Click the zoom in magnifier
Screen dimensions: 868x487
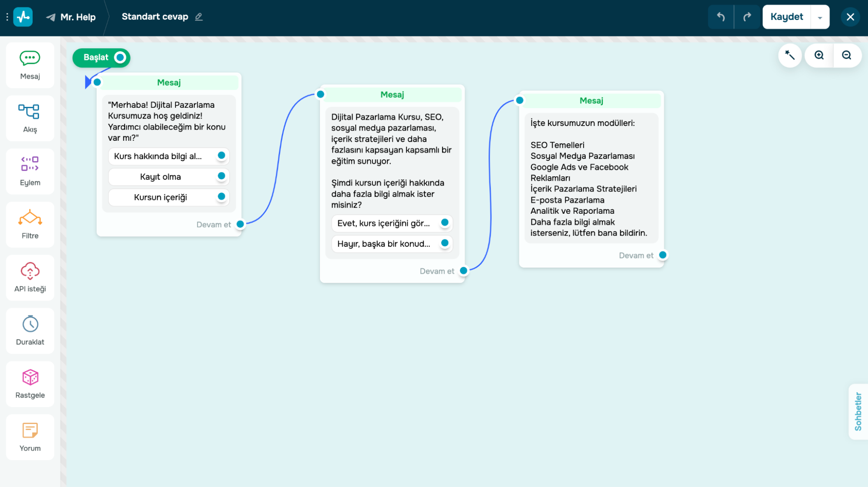[x=819, y=55]
